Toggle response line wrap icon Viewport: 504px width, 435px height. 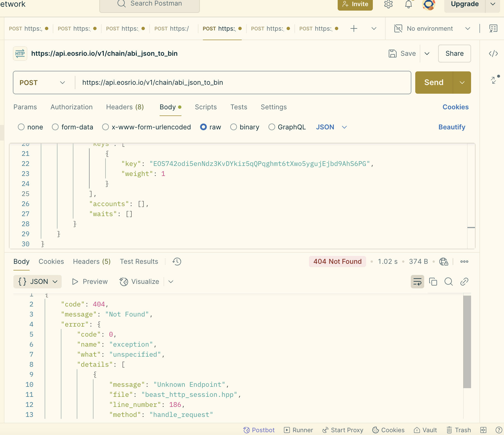tap(417, 282)
